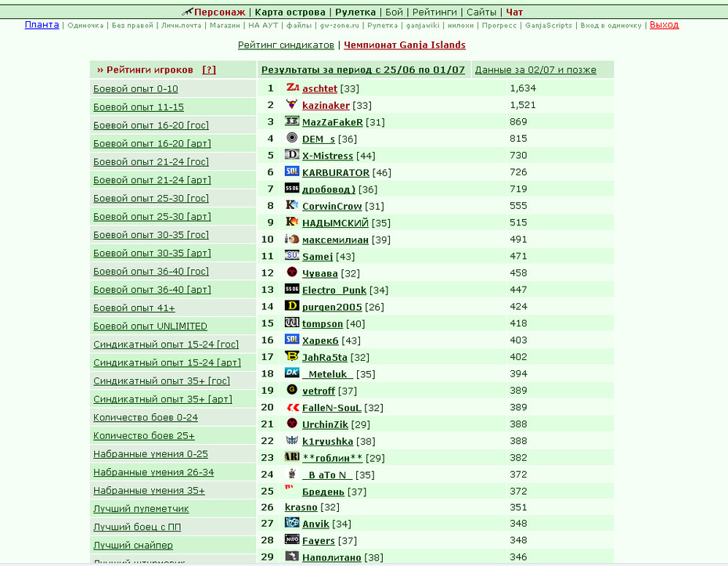The width and height of the screenshot is (728, 566).
Task: Click syndicate badge next to Fayers
Action: [292, 539]
